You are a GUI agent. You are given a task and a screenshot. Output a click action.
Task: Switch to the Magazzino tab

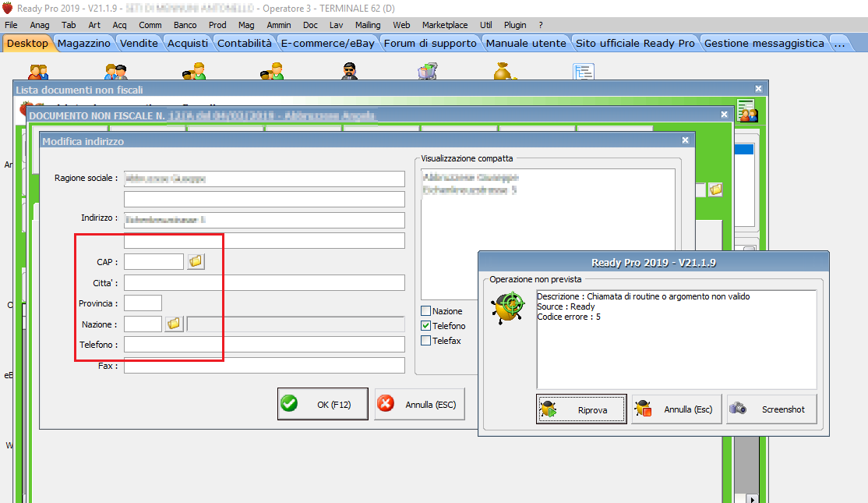[x=84, y=43]
